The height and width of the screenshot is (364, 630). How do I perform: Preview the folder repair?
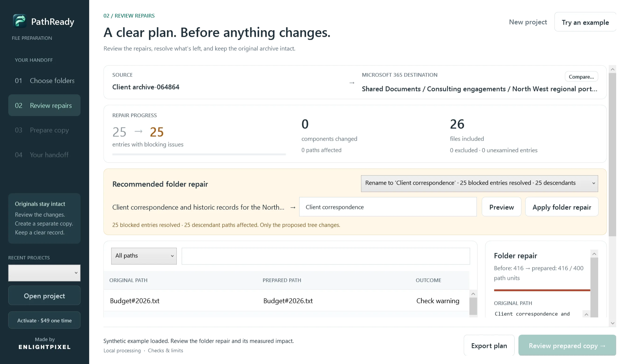[x=501, y=207]
